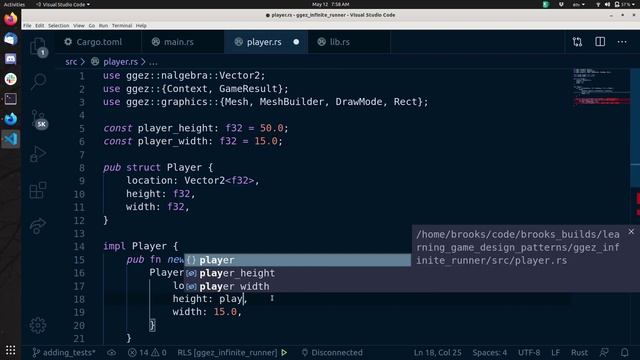Open Discord from the Ubuntu dock
The height and width of the screenshot is (360, 640).
point(11,59)
